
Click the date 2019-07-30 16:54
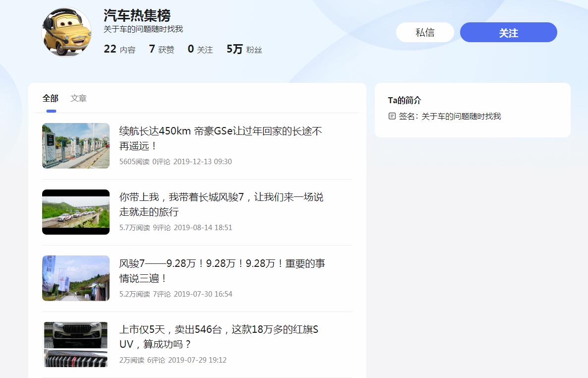203,294
